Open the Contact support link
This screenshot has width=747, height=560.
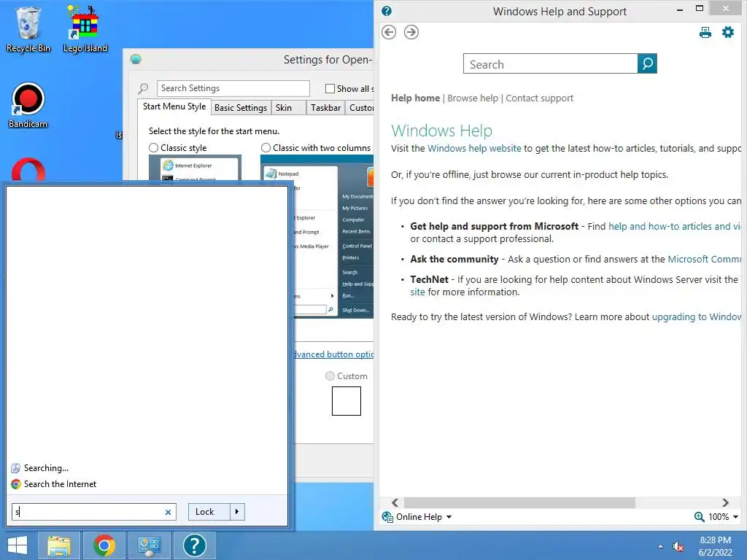(539, 98)
